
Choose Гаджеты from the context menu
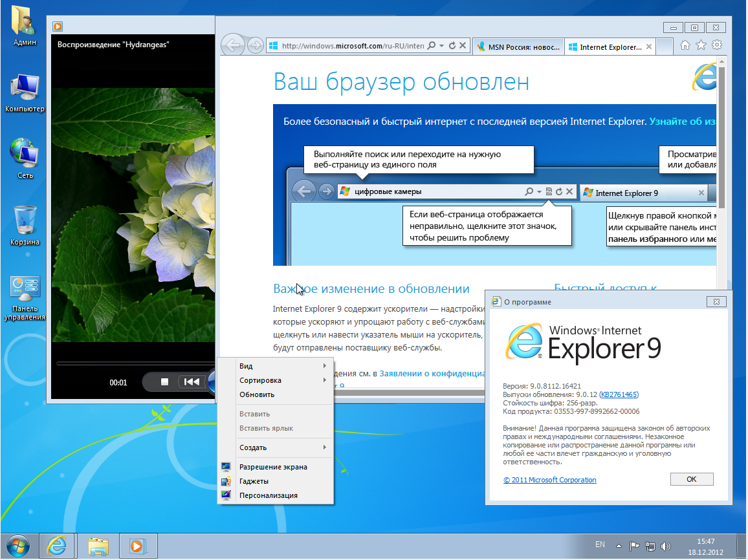(275, 481)
